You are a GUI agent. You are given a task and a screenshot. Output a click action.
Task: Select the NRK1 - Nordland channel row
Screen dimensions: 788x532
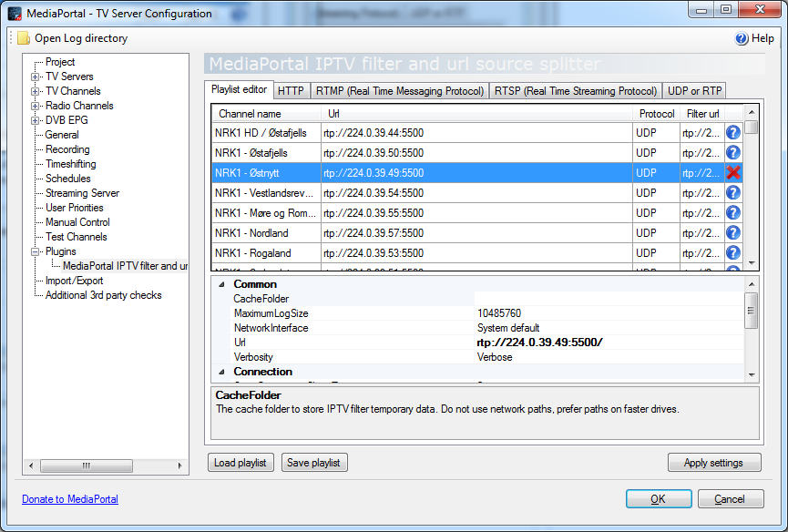click(x=477, y=233)
